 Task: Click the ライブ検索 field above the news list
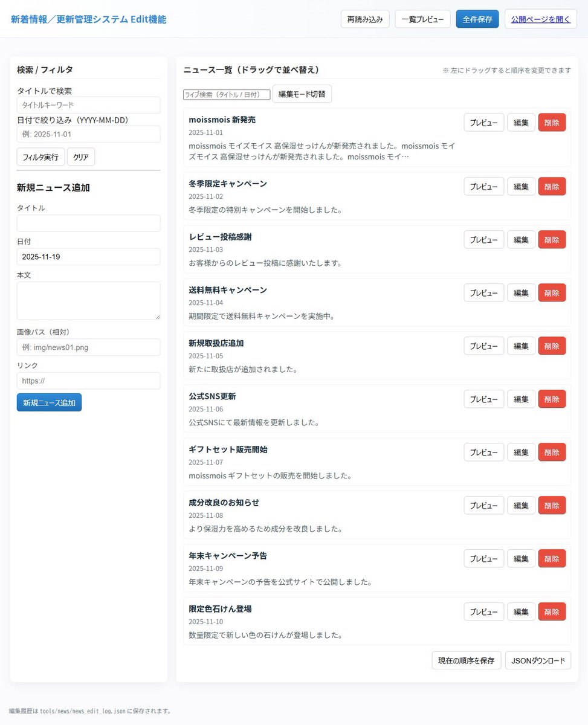click(226, 94)
